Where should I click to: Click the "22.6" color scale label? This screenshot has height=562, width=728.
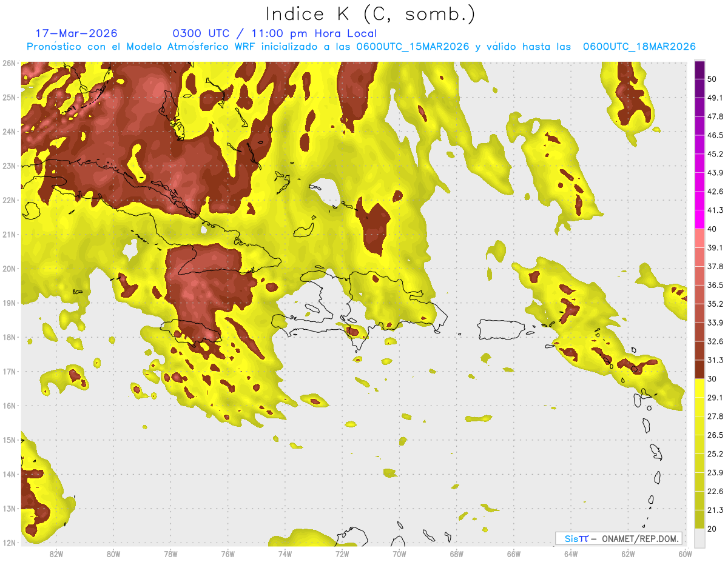(715, 492)
